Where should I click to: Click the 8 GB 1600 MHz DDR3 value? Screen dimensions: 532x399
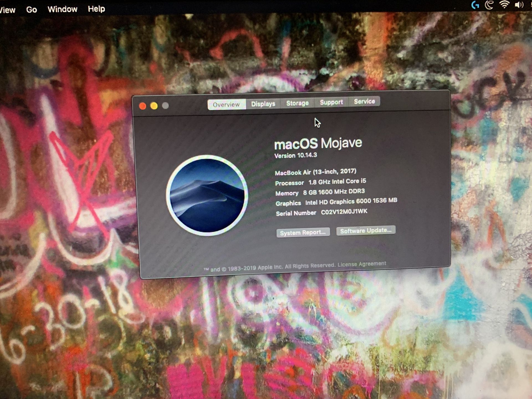(x=334, y=192)
